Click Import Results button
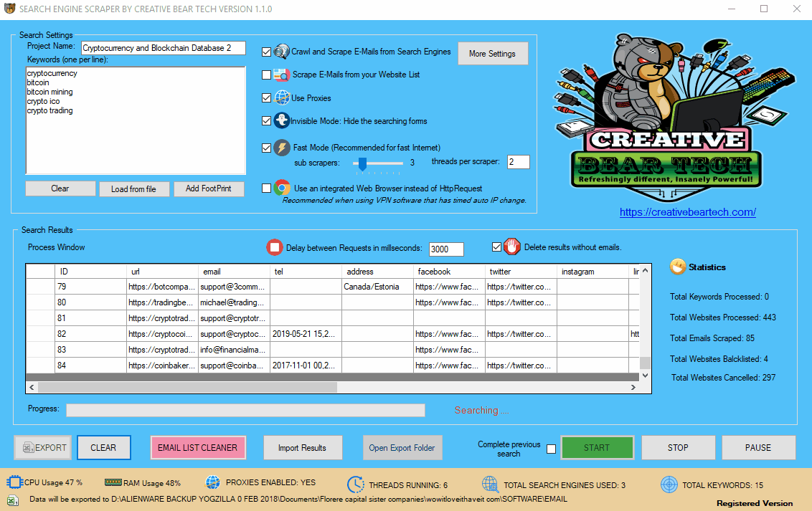 pos(303,448)
